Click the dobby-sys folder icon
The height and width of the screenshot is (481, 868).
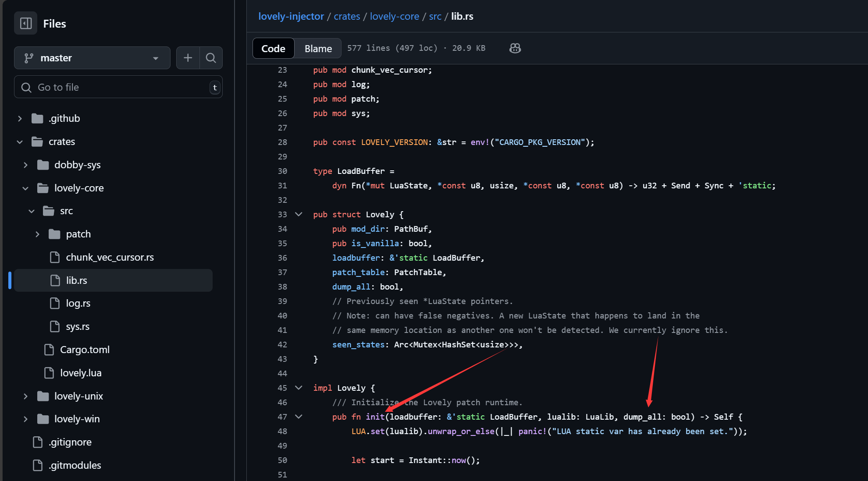pos(43,165)
